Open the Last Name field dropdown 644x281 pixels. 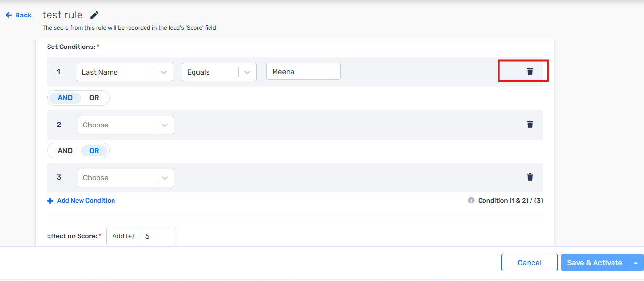click(x=125, y=72)
